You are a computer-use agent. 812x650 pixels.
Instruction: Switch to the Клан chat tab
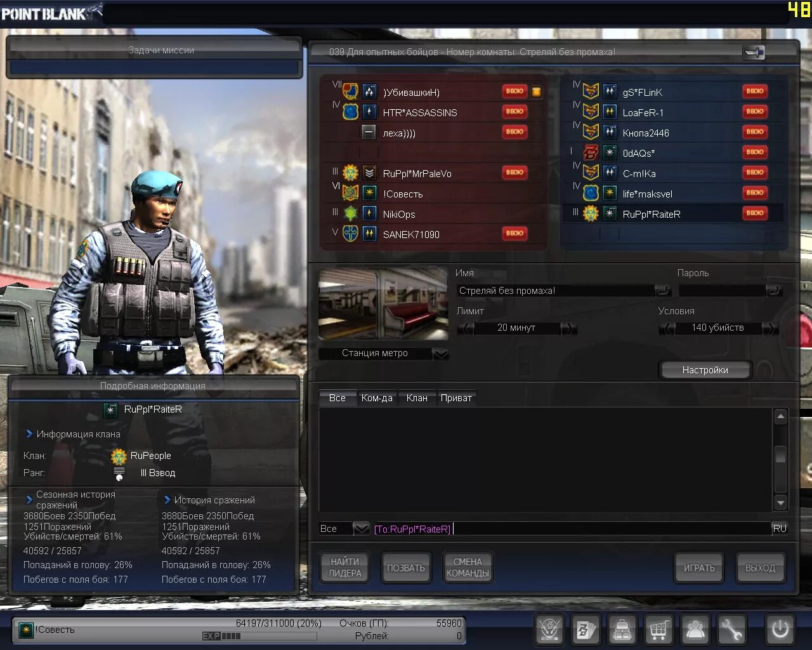pos(417,398)
